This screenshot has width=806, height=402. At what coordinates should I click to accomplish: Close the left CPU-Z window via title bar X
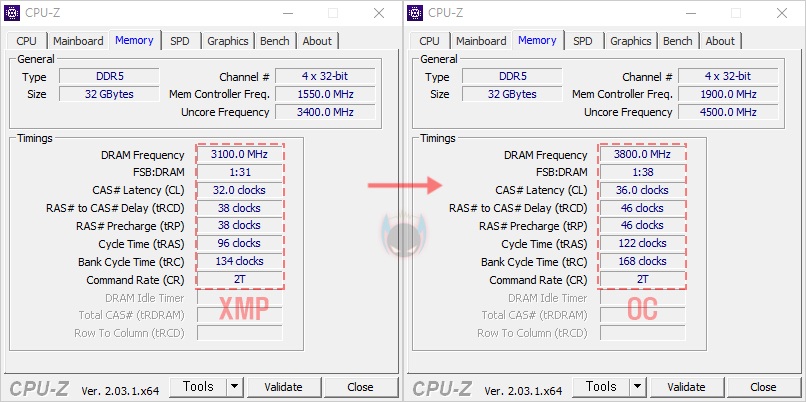point(379,13)
